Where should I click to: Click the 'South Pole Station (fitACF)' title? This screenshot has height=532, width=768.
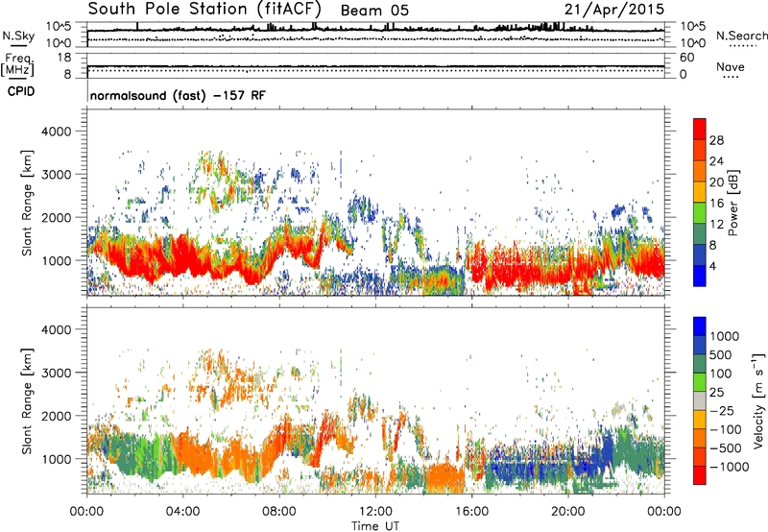coord(204,9)
